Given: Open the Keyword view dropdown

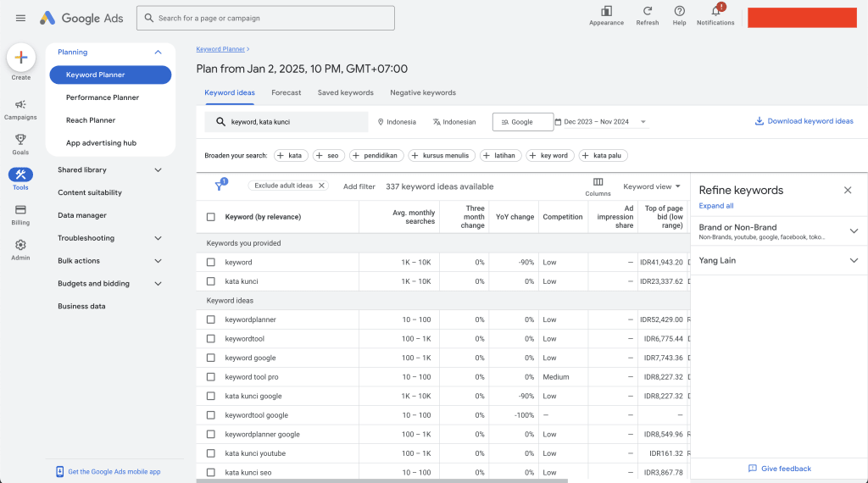Looking at the screenshot, I should [x=652, y=186].
